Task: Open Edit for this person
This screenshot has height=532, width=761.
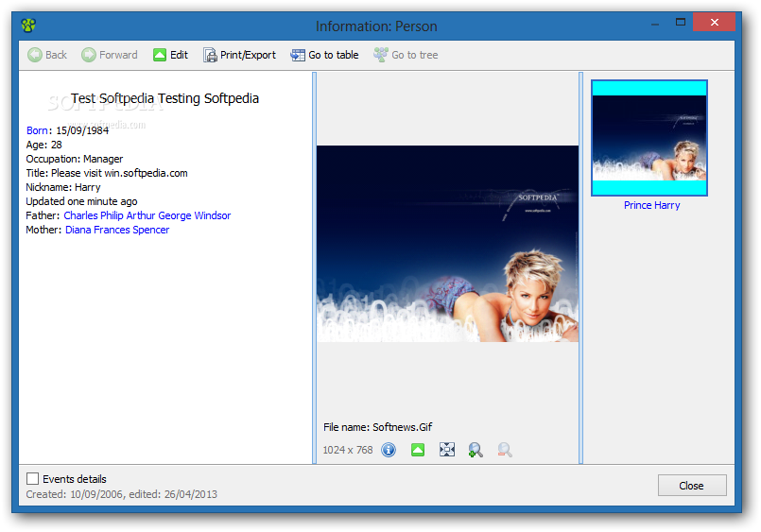Action: 170,55
